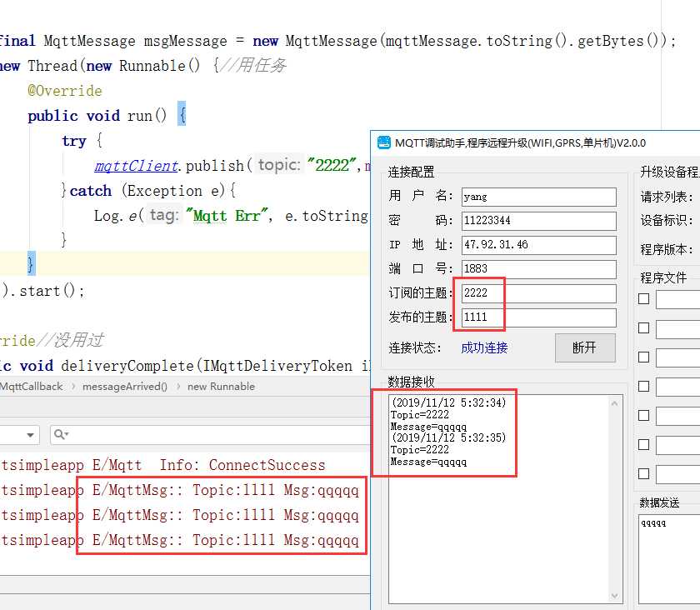Check the second 程序文件 checkbox

[643, 327]
